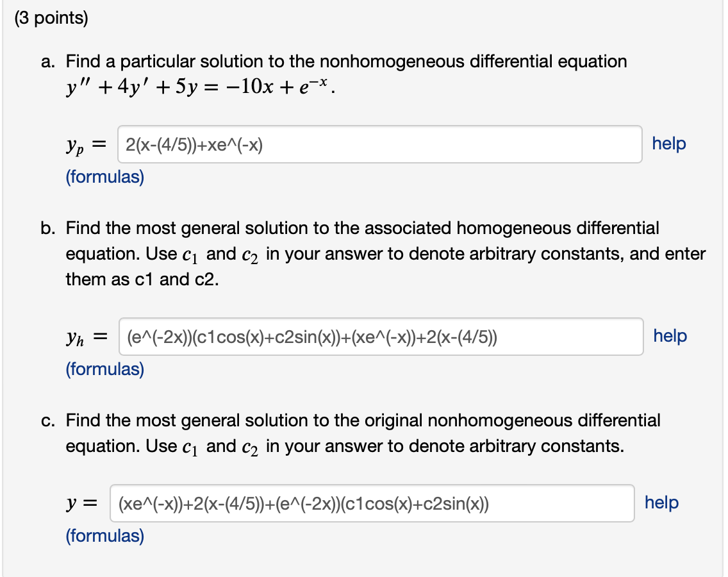Open help link beside the y field
This screenshot has width=728, height=577.
pos(661,503)
